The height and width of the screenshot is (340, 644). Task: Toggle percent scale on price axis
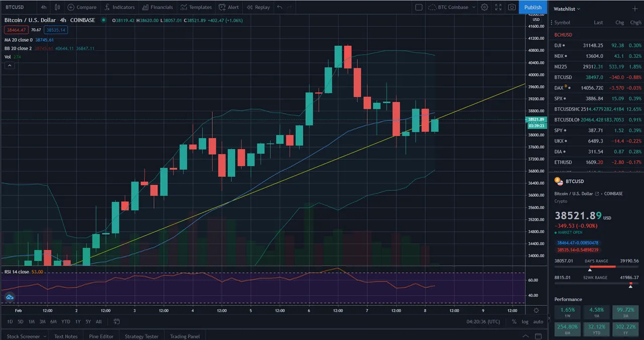pyautogui.click(x=514, y=321)
